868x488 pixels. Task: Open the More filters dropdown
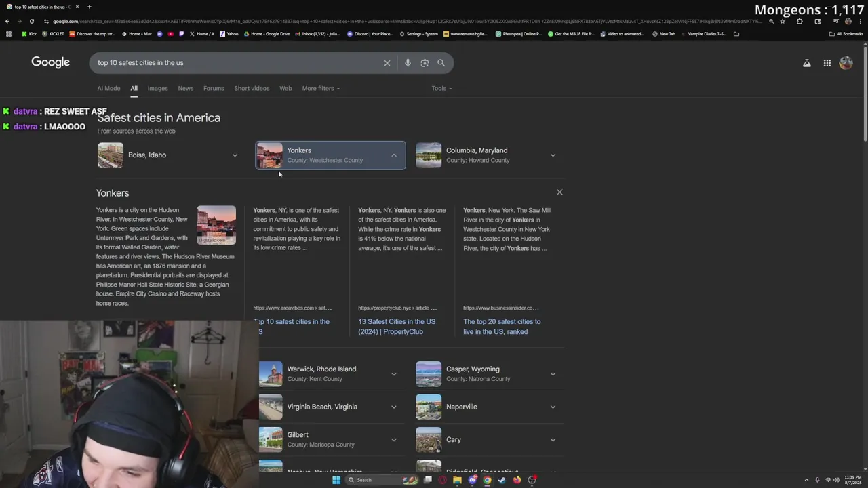pos(321,88)
